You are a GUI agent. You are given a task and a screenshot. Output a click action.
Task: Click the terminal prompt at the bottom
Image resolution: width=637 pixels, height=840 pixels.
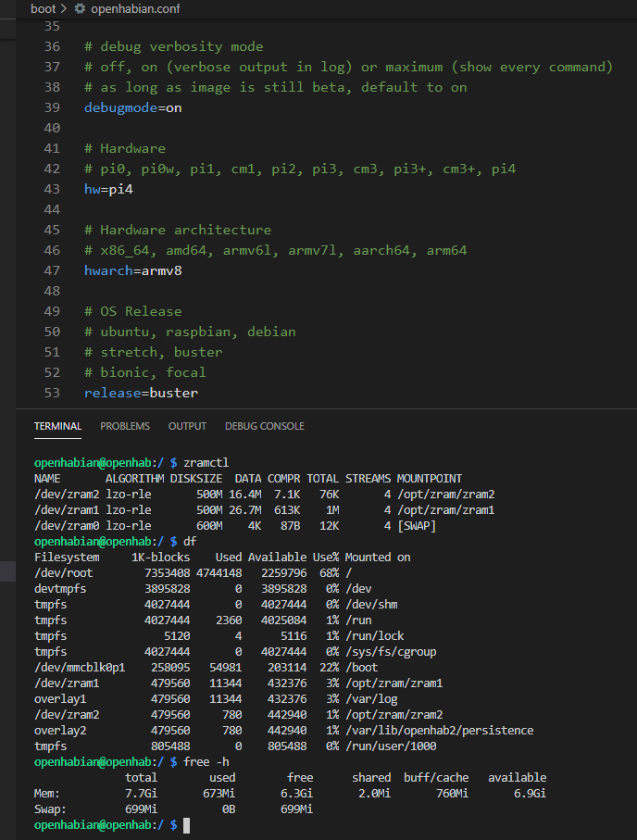point(185,824)
